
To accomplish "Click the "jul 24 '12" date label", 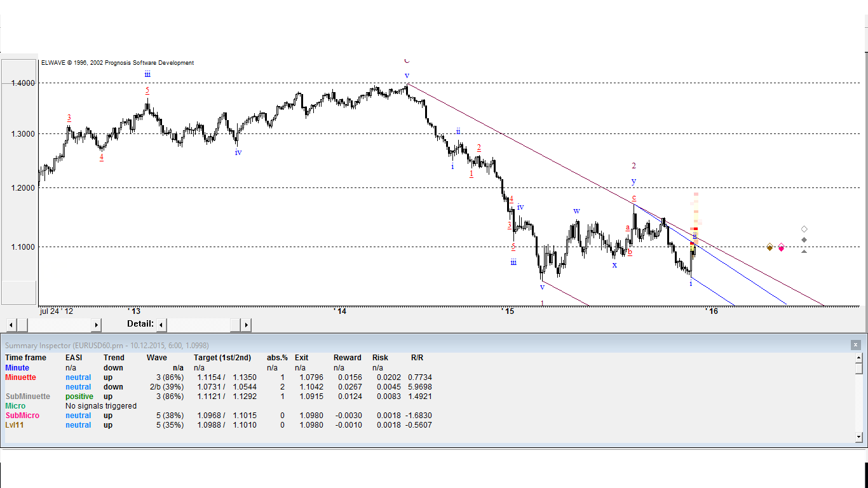I will click(x=57, y=311).
